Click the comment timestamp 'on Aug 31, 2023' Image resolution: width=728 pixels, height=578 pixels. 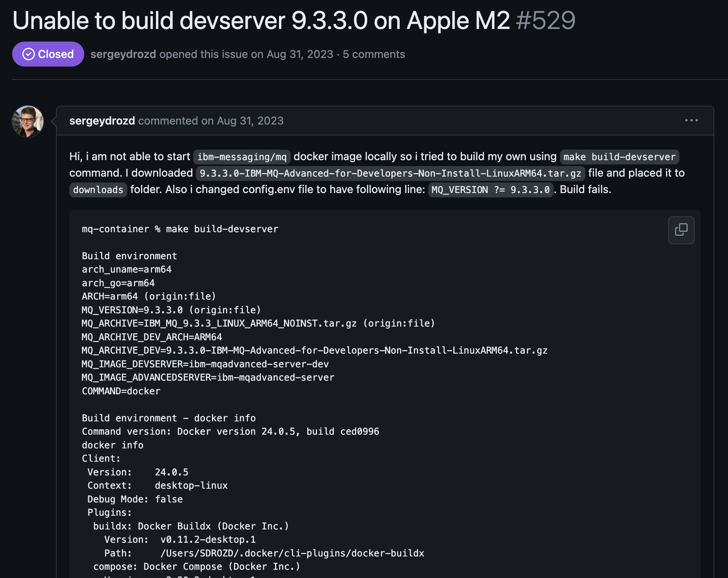[x=242, y=121]
